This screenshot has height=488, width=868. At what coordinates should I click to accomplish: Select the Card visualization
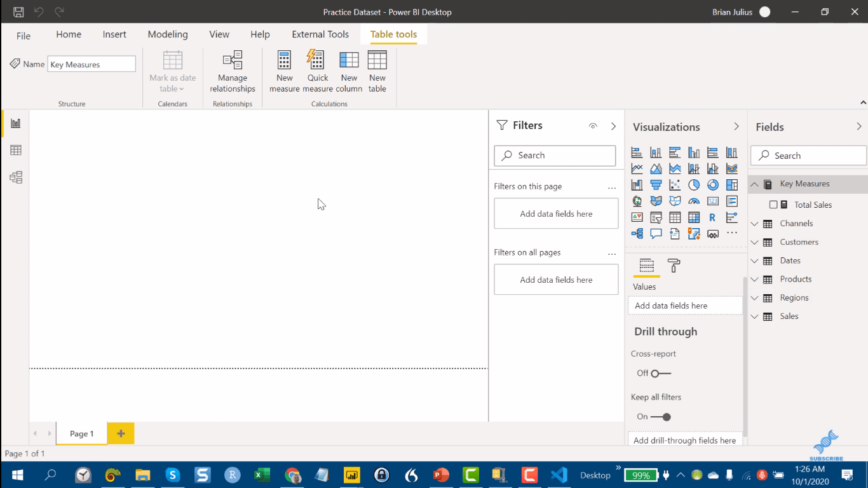(x=713, y=201)
